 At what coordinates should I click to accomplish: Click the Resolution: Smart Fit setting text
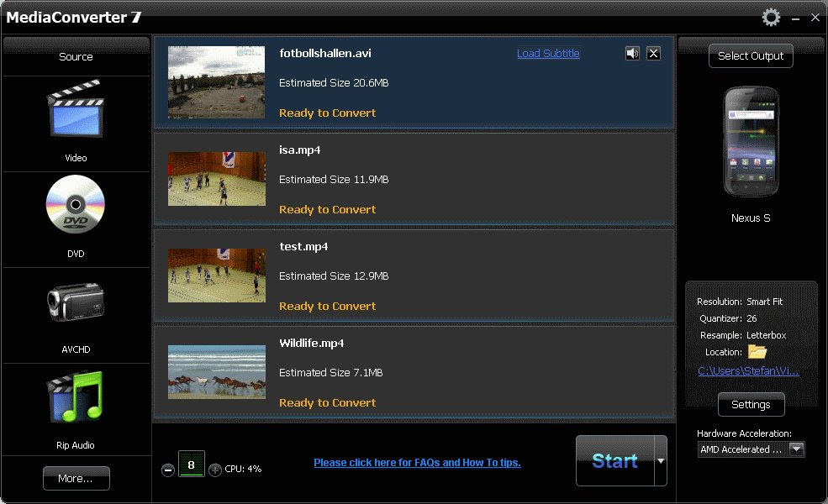[x=739, y=302]
